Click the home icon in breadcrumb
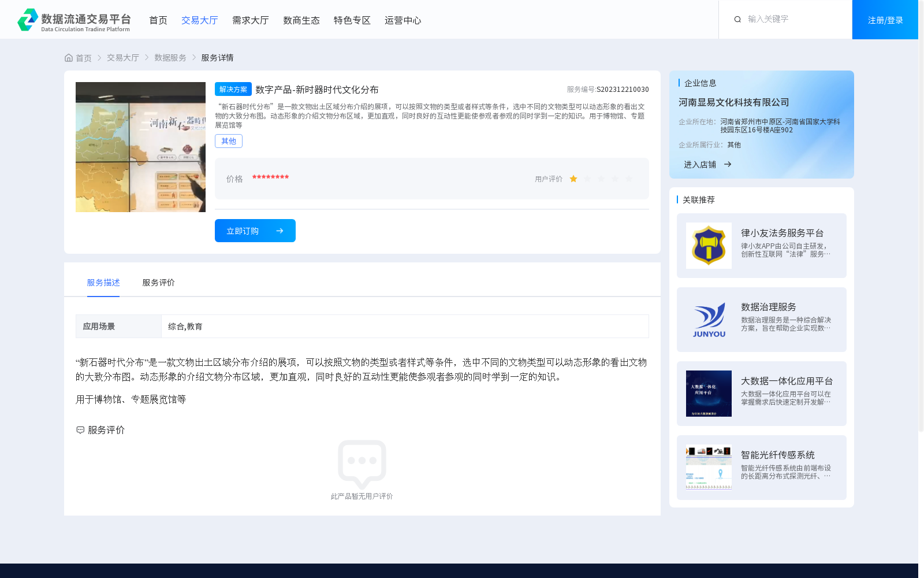 point(69,58)
